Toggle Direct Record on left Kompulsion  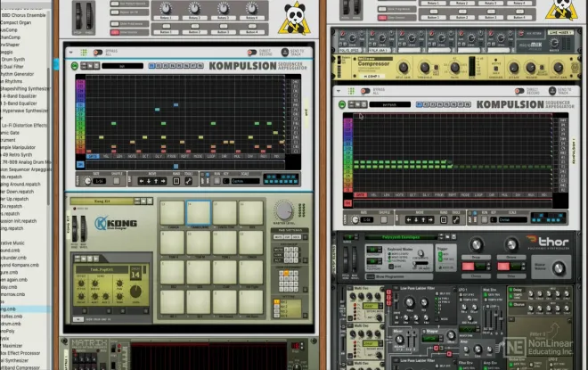pyautogui.click(x=252, y=53)
